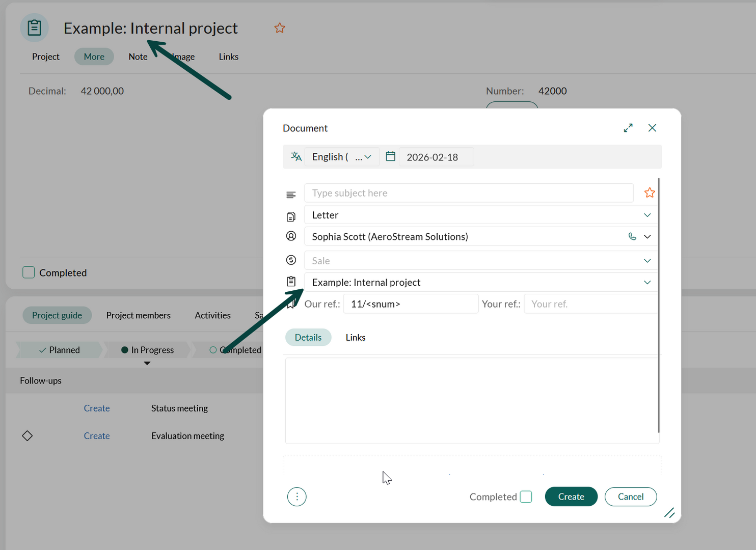Switch to the Links tab in dialog
The width and height of the screenshot is (756, 550).
point(356,338)
